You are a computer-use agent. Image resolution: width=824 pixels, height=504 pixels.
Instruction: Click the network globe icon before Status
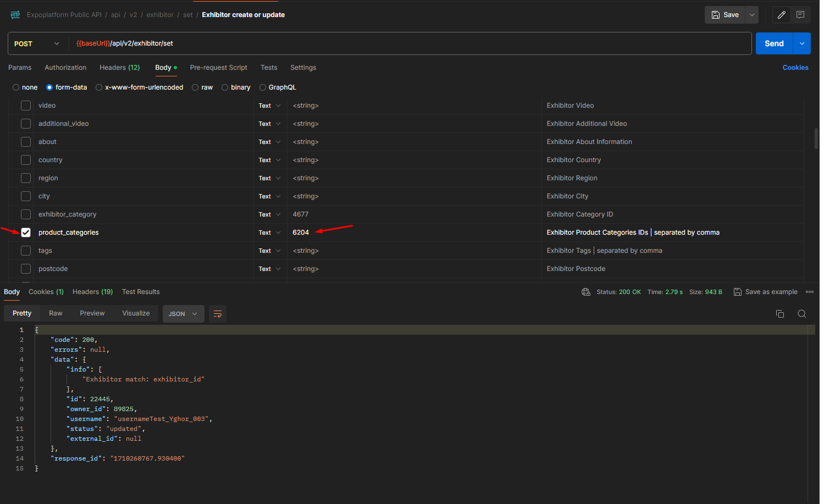(585, 292)
